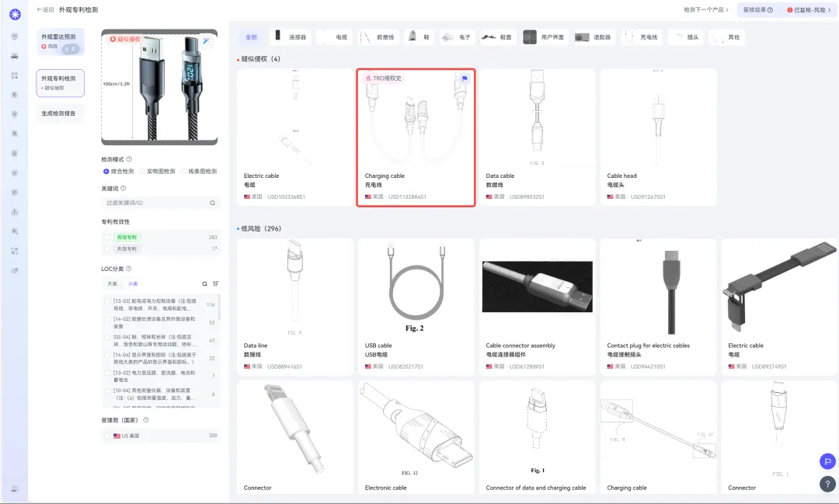Filter by 数据线 category
This screenshot has width=839, height=504.
(378, 37)
